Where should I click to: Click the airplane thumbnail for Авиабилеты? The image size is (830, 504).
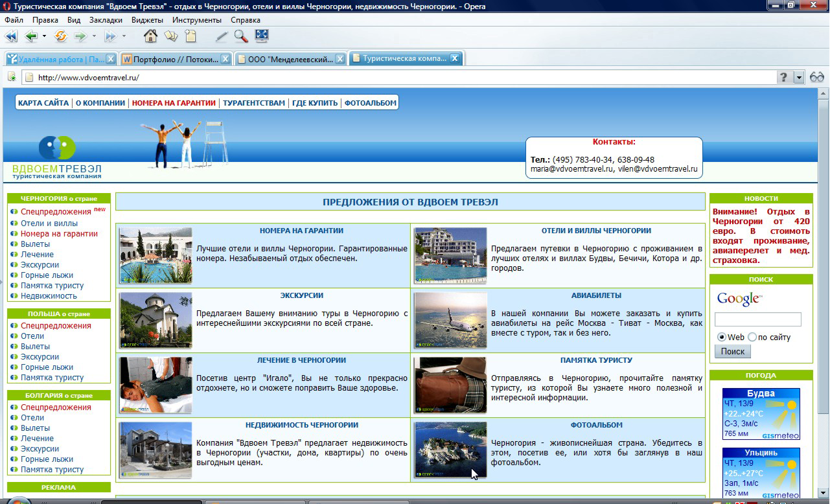(450, 321)
